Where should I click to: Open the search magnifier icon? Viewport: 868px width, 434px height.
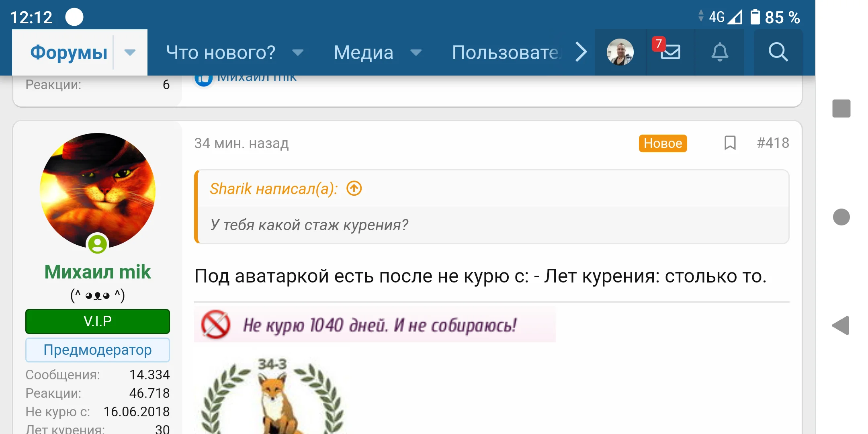tap(778, 52)
